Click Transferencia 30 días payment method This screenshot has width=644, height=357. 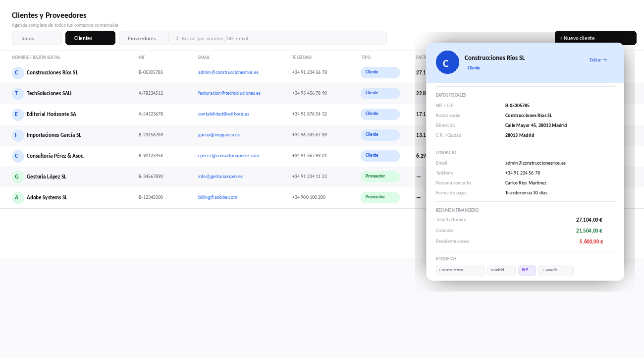pos(526,193)
